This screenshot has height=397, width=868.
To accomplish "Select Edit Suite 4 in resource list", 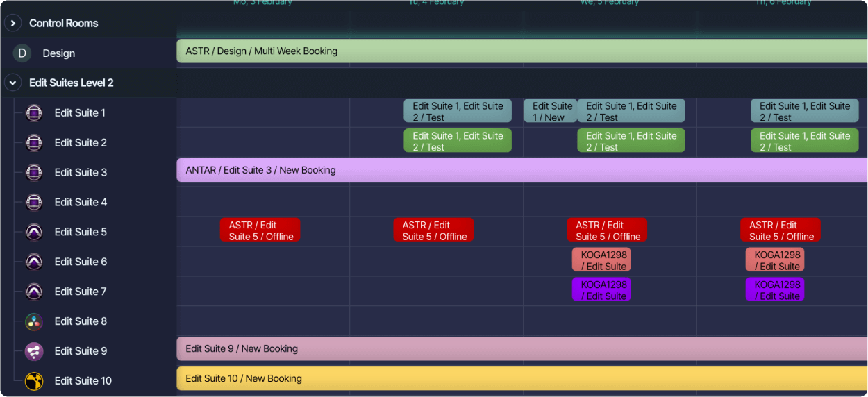I will tap(81, 203).
